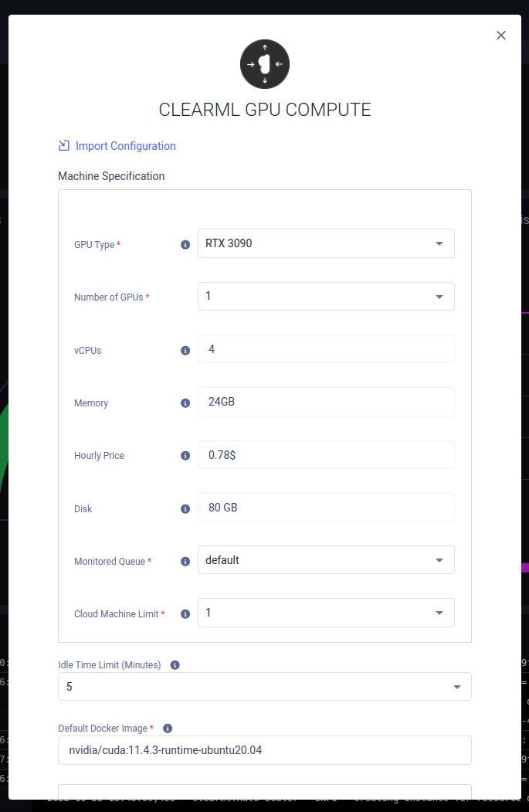529x812 pixels.
Task: Click the vCPUs value field
Action: 326,349
